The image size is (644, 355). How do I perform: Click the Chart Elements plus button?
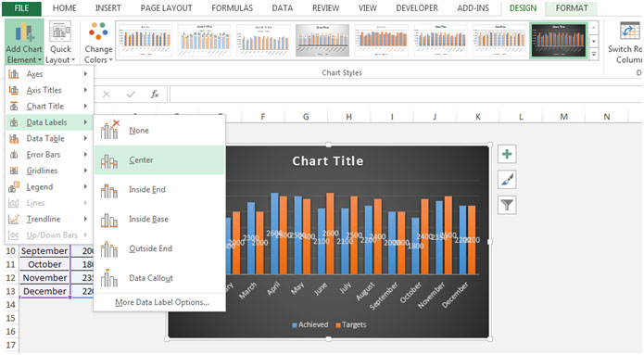[507, 154]
